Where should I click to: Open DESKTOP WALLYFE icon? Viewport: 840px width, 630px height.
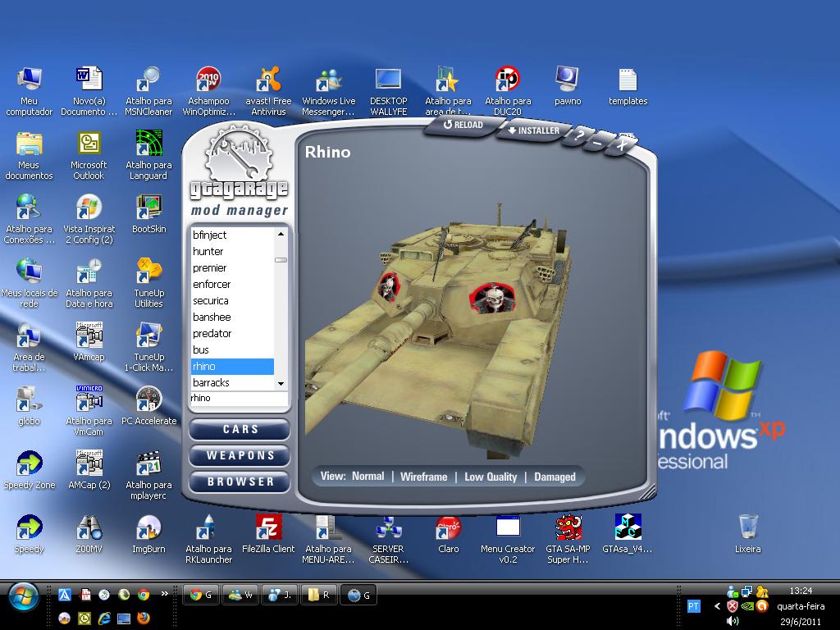pyautogui.click(x=388, y=91)
